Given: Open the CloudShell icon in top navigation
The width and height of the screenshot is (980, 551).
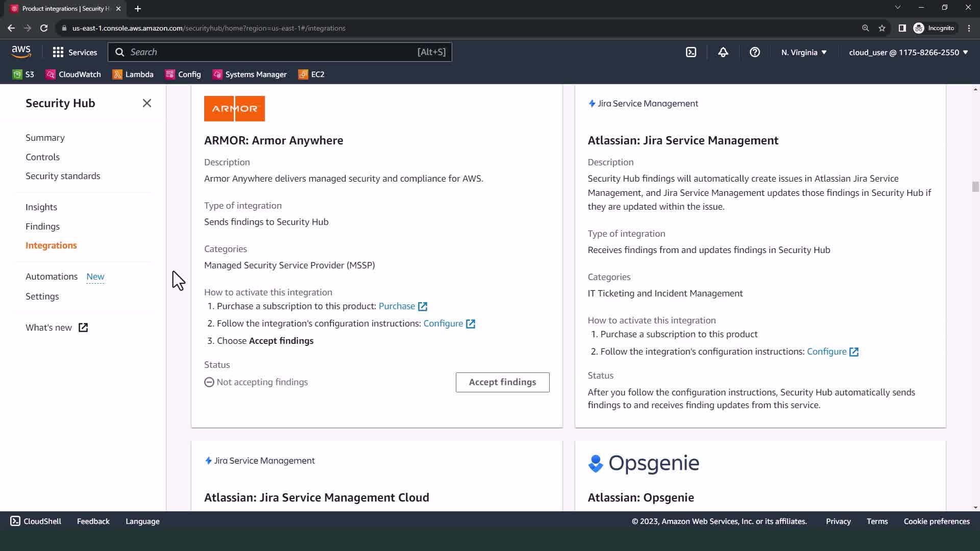Looking at the screenshot, I should coord(691,52).
